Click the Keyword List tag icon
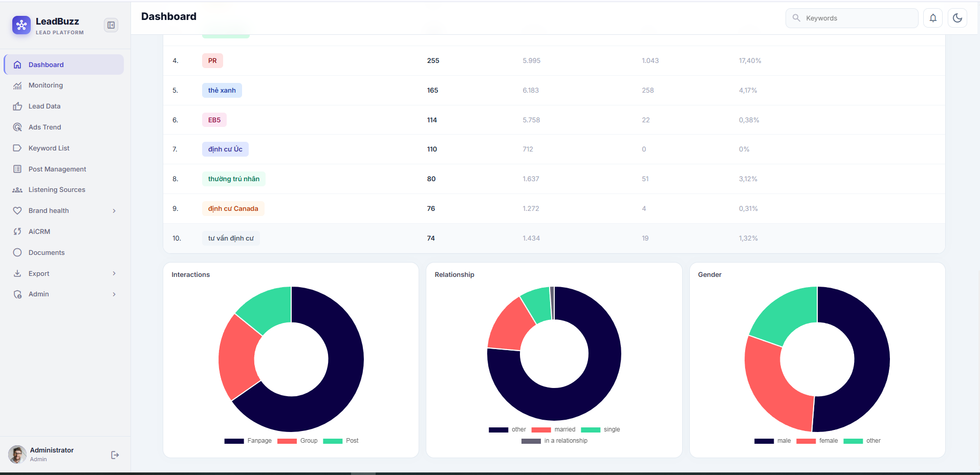This screenshot has width=980, height=475. (x=17, y=148)
